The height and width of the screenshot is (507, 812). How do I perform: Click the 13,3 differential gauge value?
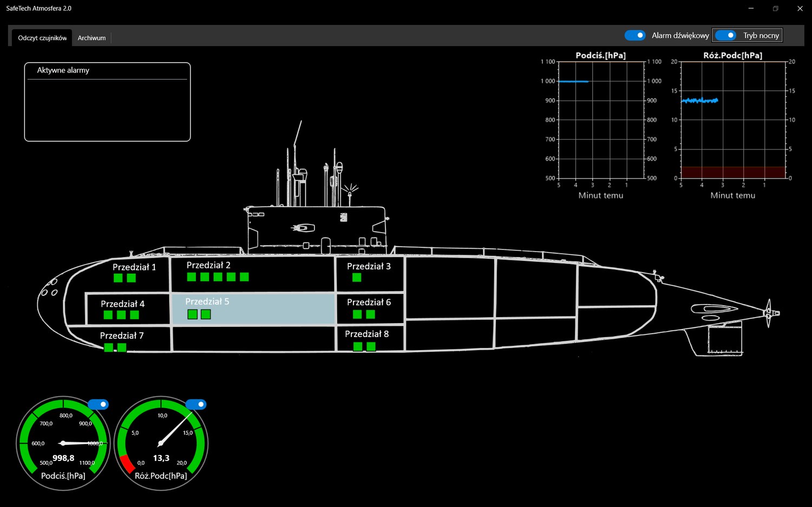click(x=161, y=458)
